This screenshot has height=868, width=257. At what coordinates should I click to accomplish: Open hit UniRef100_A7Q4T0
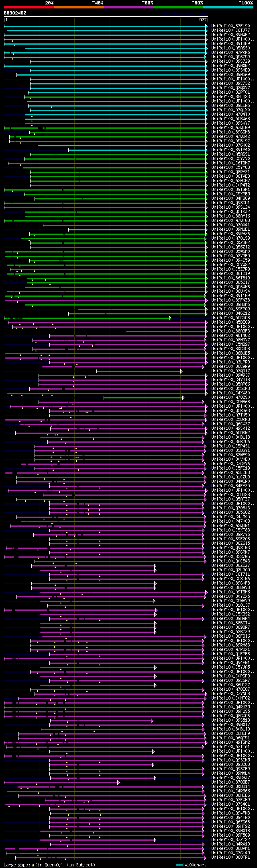[230, 114]
